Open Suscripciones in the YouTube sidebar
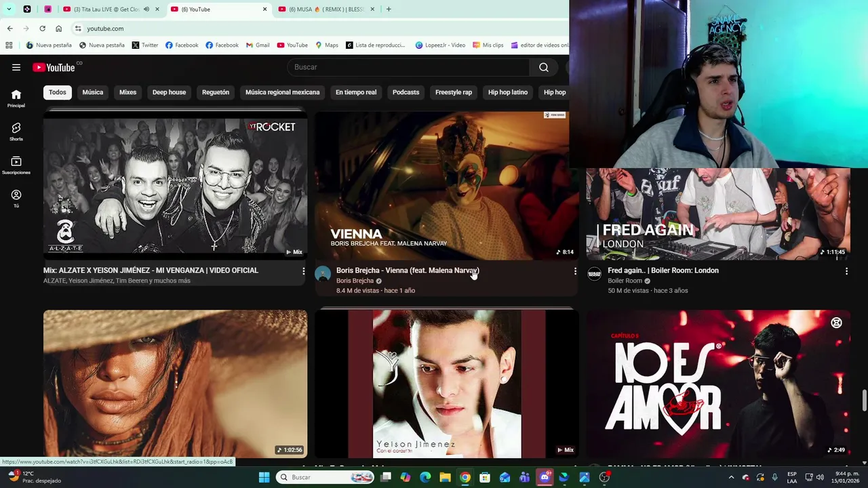 pos(16,165)
